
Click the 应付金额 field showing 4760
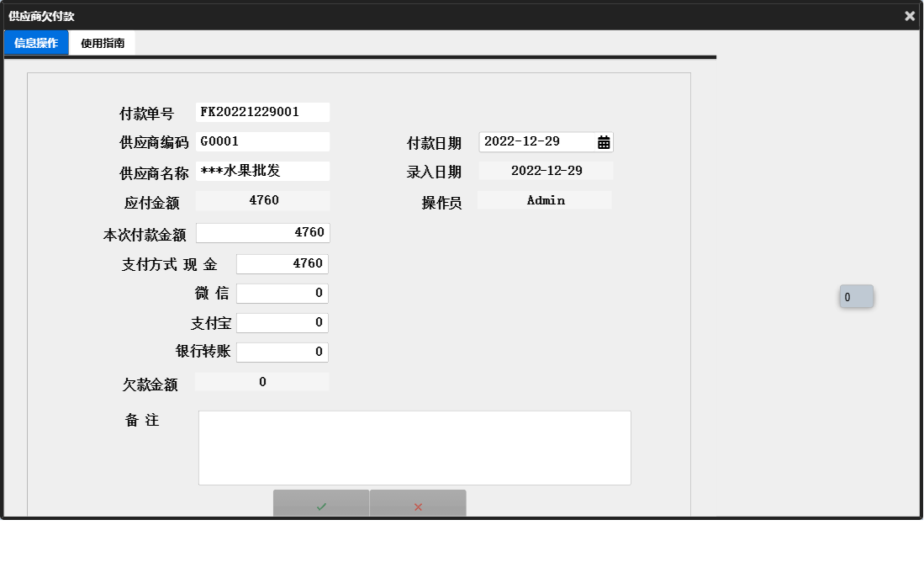click(x=262, y=199)
